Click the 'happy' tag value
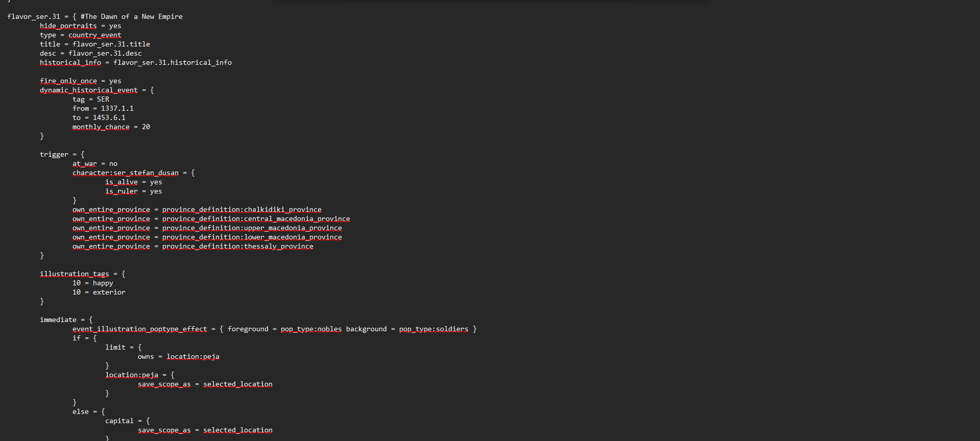Screen dimensions: 980x441 103,283
